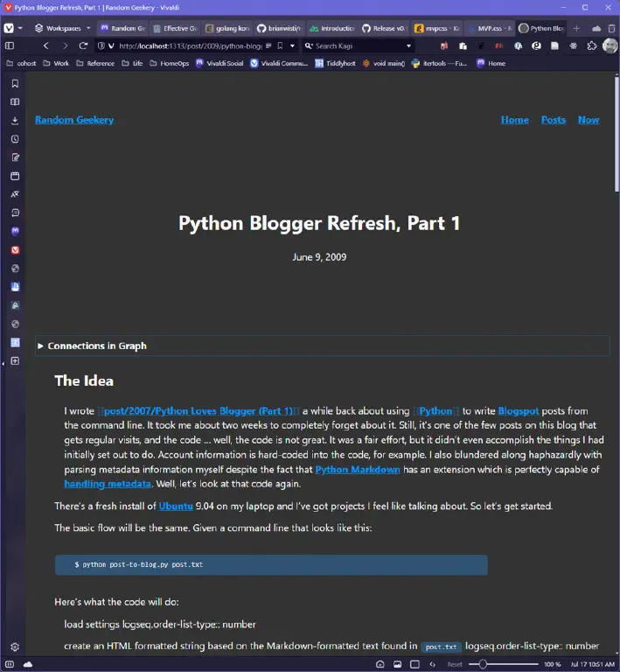
Task: Open a new tab with plus button
Action: pyautogui.click(x=576, y=28)
